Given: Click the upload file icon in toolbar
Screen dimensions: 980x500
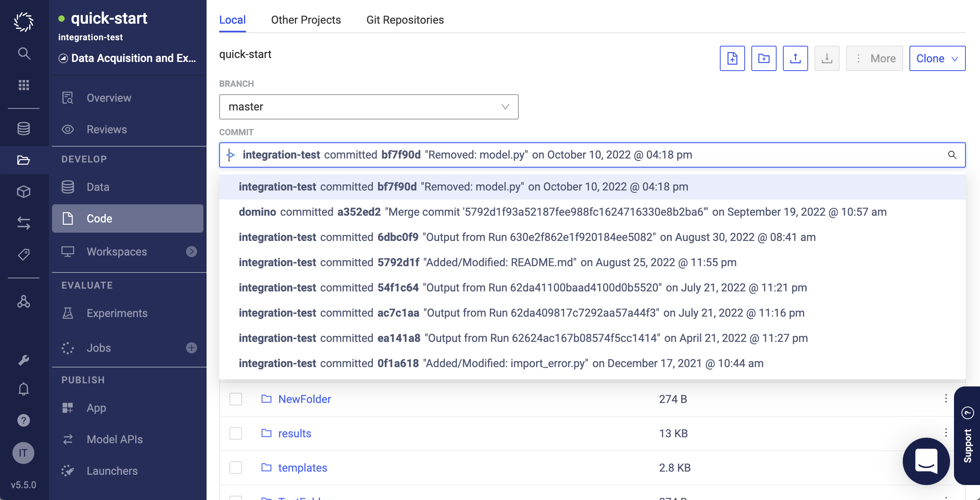Looking at the screenshot, I should (x=795, y=58).
